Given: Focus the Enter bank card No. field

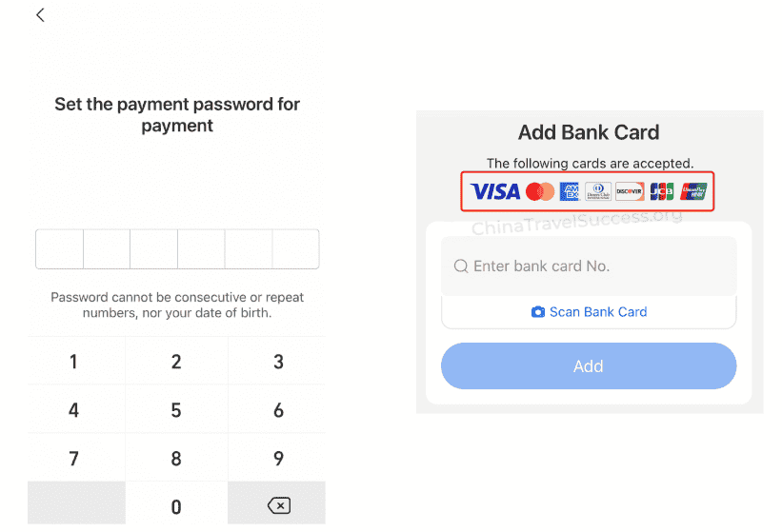Looking at the screenshot, I should point(600,266).
